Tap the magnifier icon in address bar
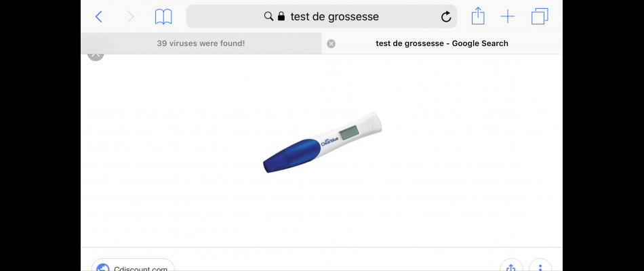 point(269,16)
